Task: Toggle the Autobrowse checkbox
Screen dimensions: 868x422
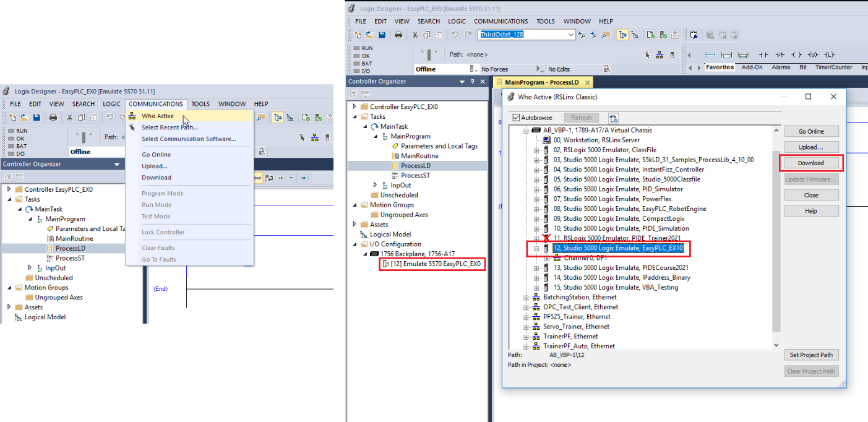Action: point(517,118)
